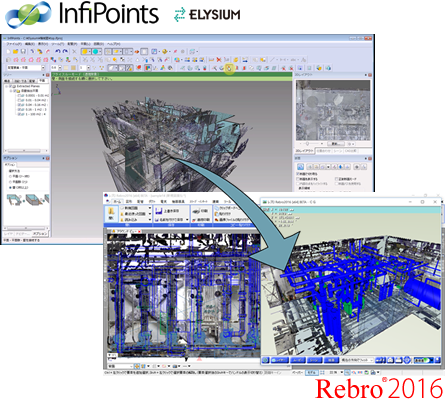Click the 2D layout preview thumbnail image
The width and height of the screenshot is (445, 399).
[333, 110]
